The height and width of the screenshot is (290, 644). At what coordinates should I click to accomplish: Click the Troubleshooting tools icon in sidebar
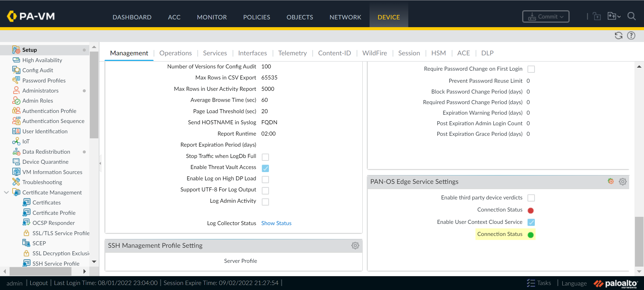point(16,182)
